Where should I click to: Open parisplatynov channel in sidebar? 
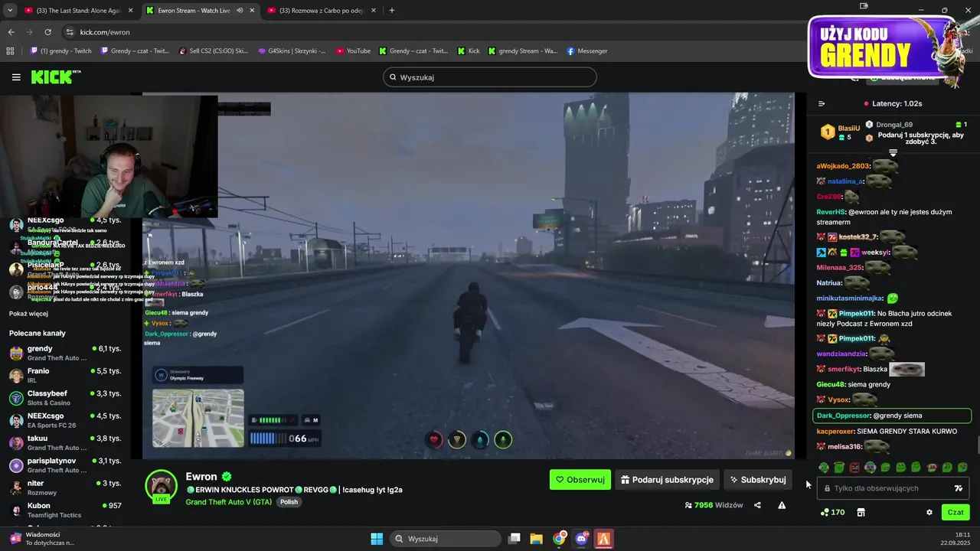(64, 465)
